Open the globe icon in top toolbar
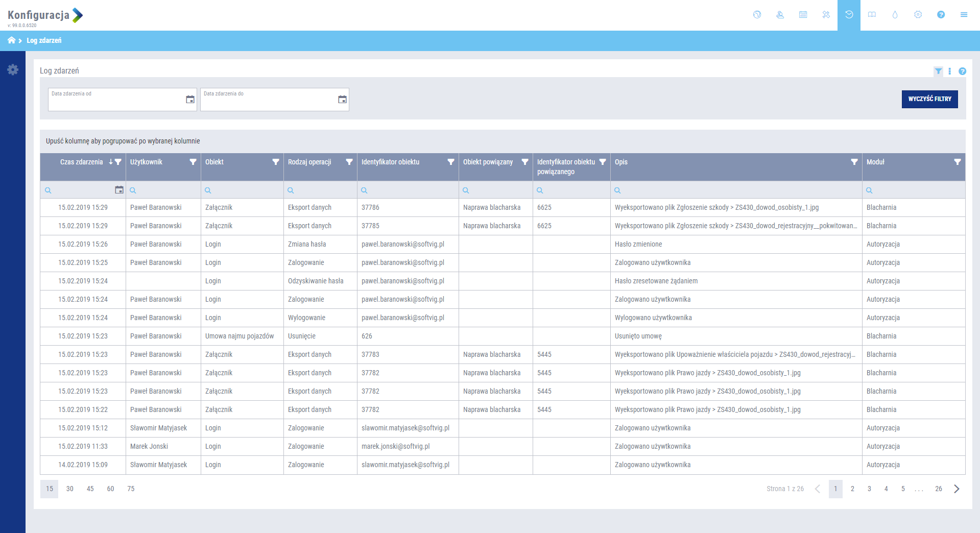Viewport: 980px width, 533px height. (x=757, y=15)
